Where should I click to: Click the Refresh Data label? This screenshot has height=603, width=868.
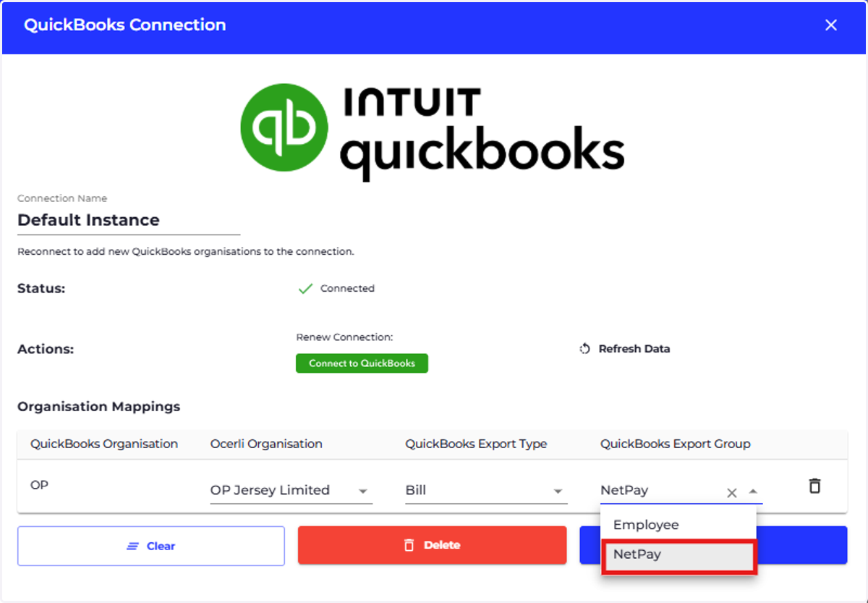coord(634,349)
